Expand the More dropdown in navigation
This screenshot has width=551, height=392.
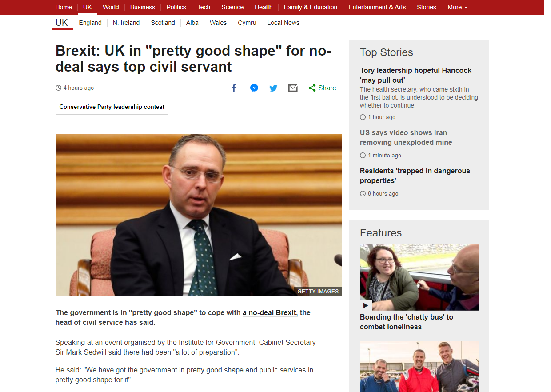457,7
